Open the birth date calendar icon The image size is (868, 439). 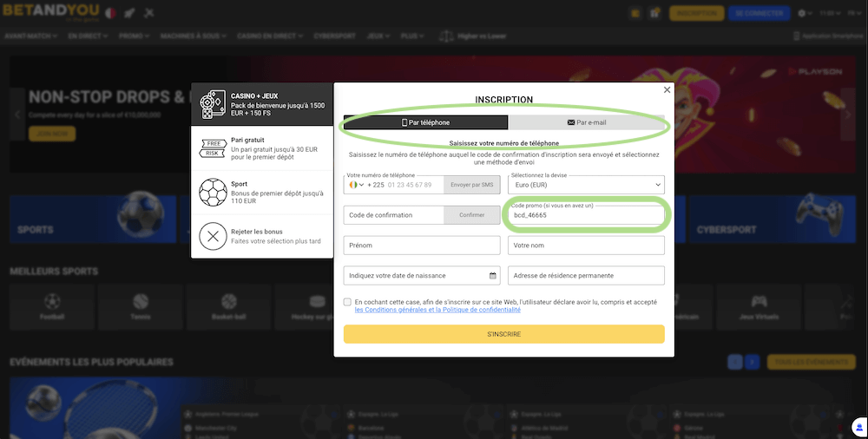493,276
